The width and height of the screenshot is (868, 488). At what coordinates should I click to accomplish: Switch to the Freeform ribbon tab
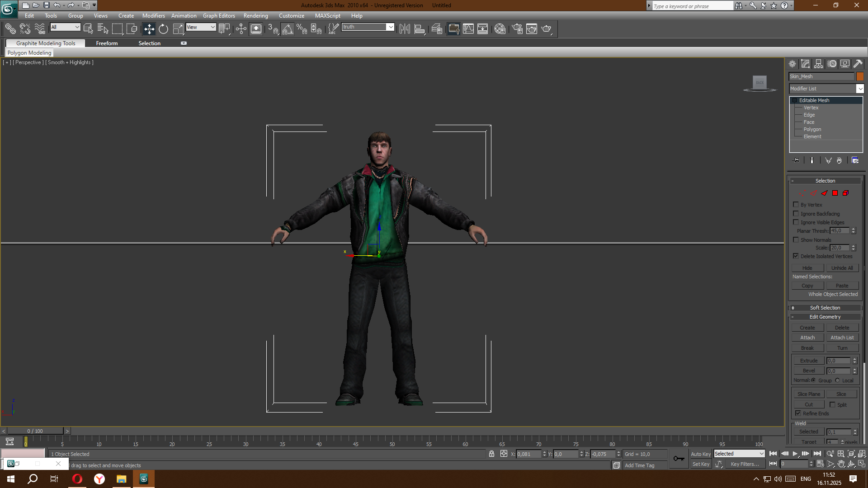107,43
